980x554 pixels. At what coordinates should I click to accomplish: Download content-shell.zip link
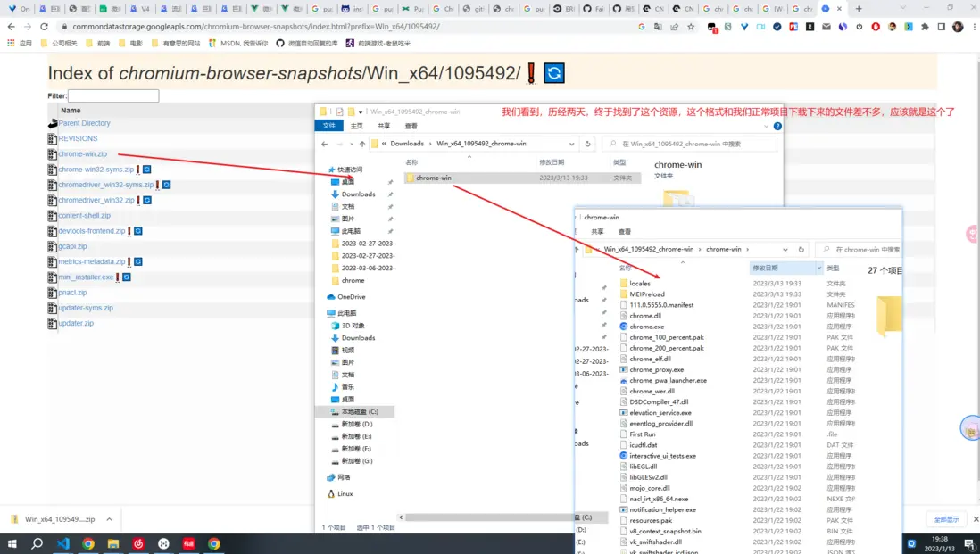coord(84,216)
